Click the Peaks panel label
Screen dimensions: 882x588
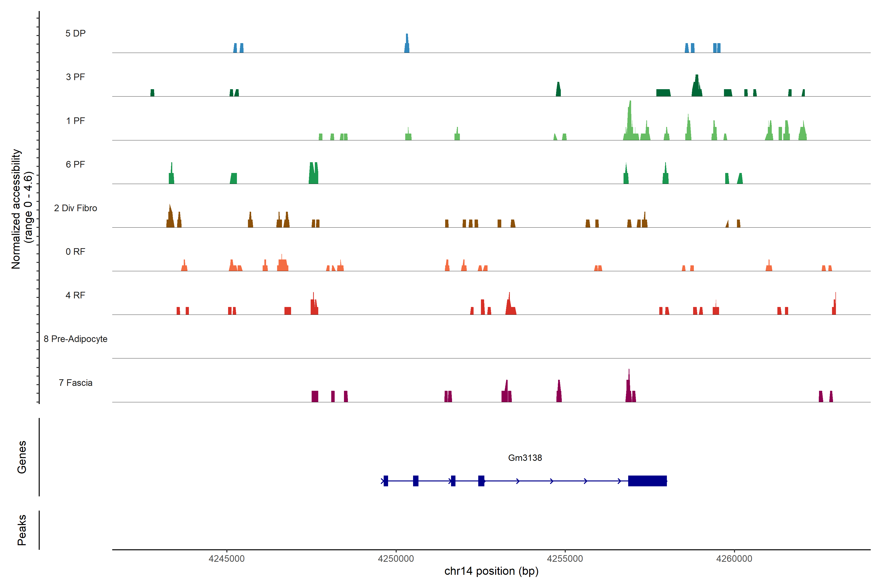pos(22,529)
